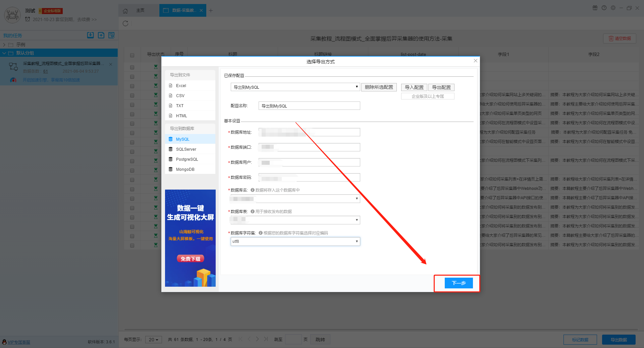Click the database password field

point(309,178)
